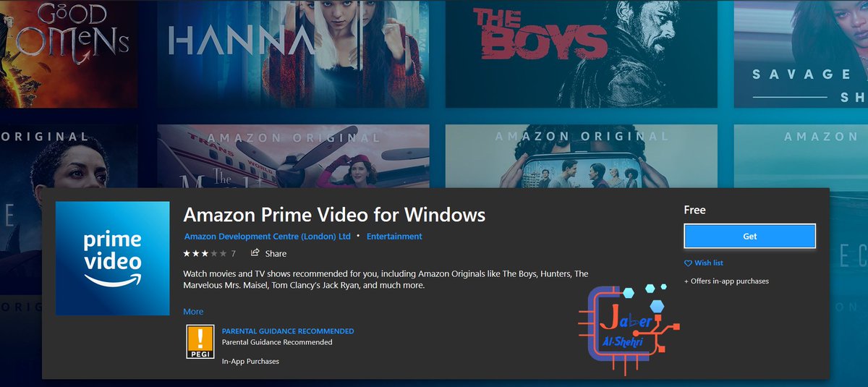The height and width of the screenshot is (387, 868).
Task: Click the Prime Video app logo
Action: pos(112,259)
